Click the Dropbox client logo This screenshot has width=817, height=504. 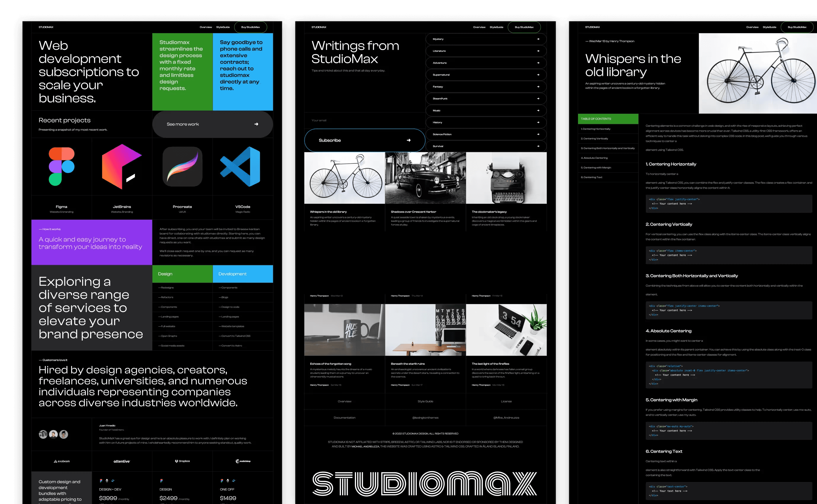(x=182, y=461)
